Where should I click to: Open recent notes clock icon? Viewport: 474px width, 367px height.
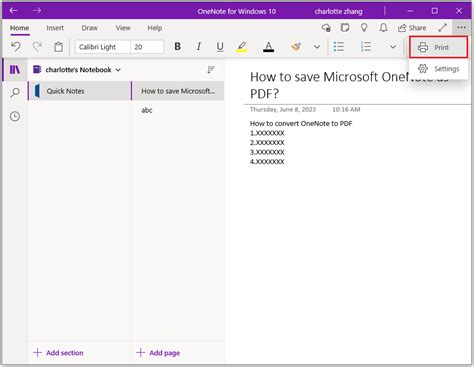[15, 116]
